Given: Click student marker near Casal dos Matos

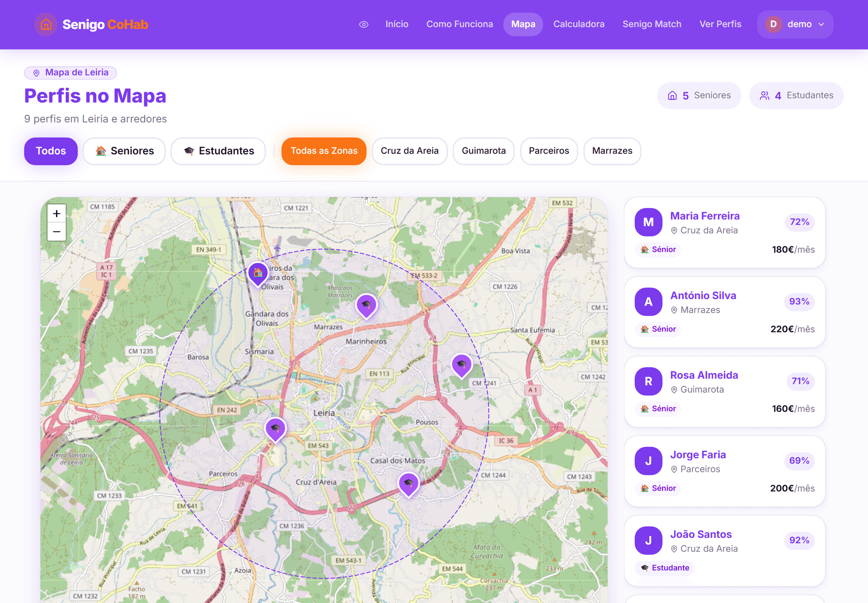Looking at the screenshot, I should point(408,484).
